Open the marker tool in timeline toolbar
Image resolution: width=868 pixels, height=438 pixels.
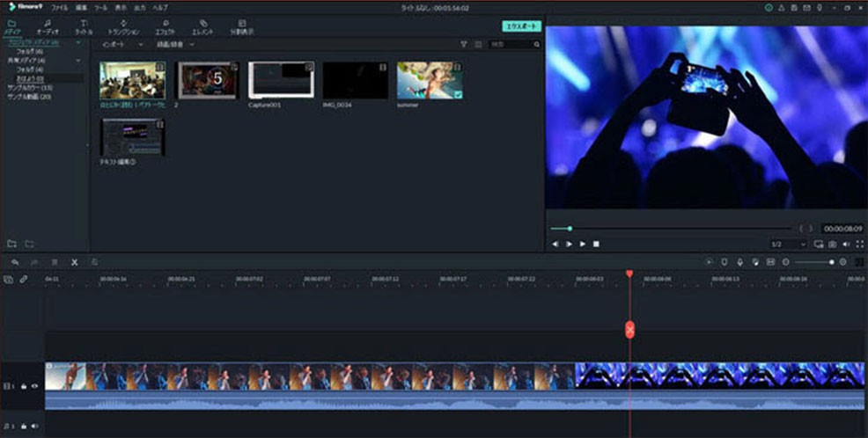(725, 261)
